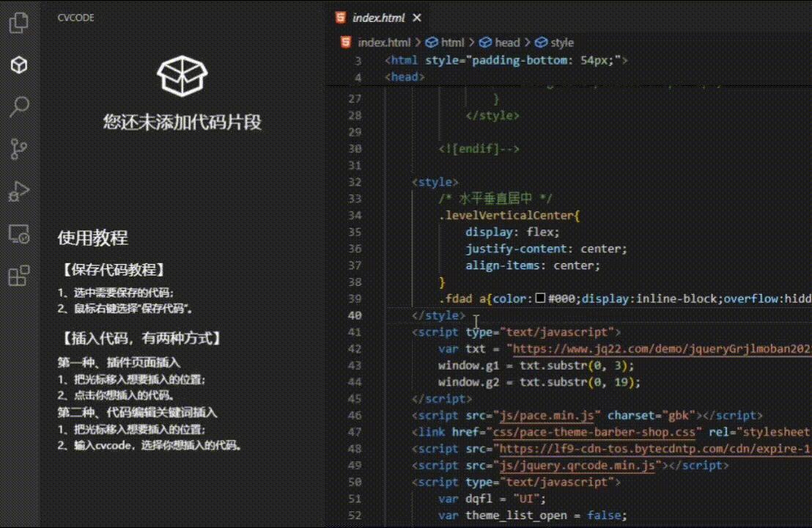The height and width of the screenshot is (528, 812).
Task: Open Extensions blocks icon
Action: click(18, 276)
